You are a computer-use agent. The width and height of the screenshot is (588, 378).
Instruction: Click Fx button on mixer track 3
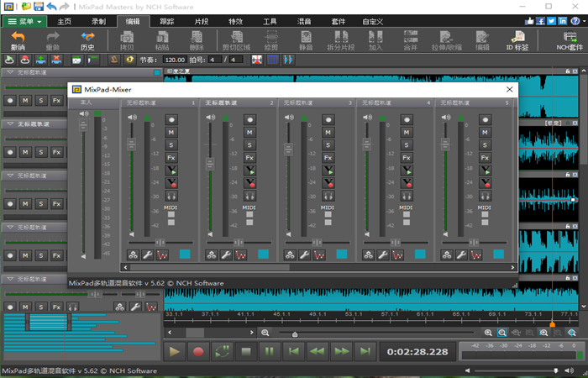pos(328,158)
